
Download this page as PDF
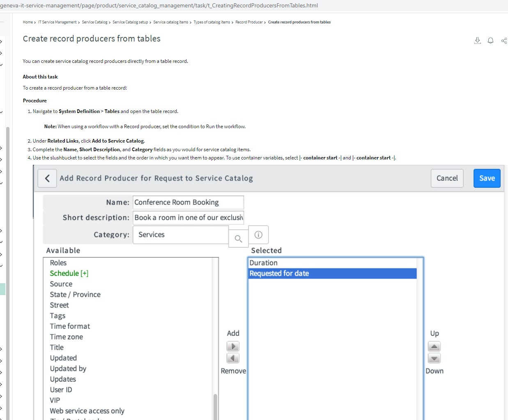pyautogui.click(x=477, y=40)
